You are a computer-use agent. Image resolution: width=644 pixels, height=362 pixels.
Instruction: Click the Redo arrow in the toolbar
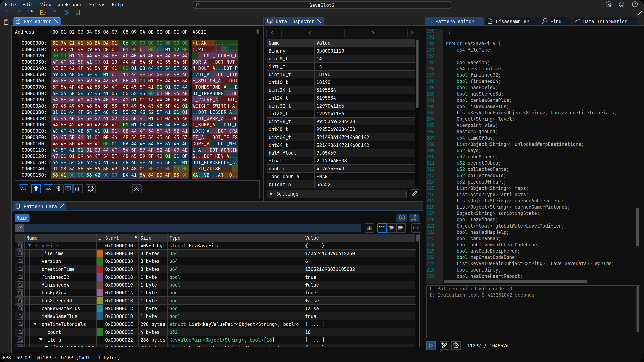pyautogui.click(x=19, y=13)
